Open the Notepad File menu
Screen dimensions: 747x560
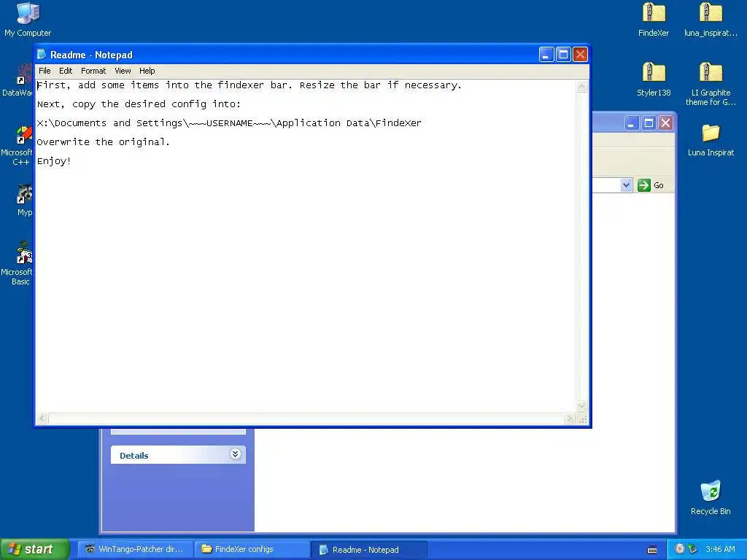coord(44,71)
